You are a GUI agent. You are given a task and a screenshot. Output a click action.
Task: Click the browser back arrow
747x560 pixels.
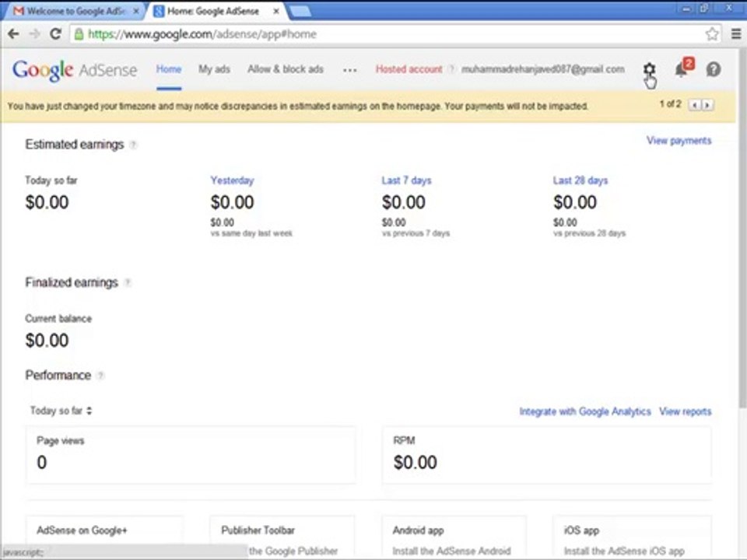[x=13, y=33]
